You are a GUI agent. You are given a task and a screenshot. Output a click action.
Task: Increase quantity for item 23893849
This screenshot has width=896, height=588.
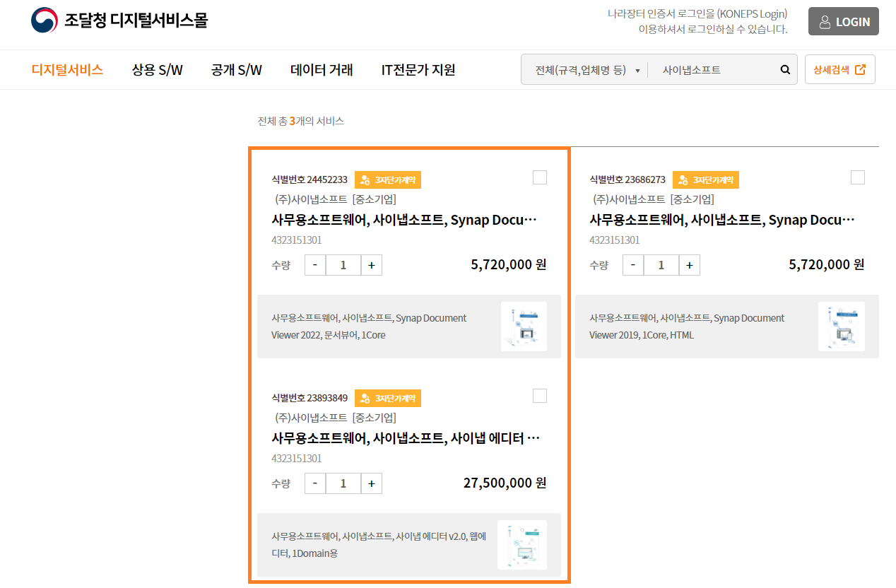[372, 483]
